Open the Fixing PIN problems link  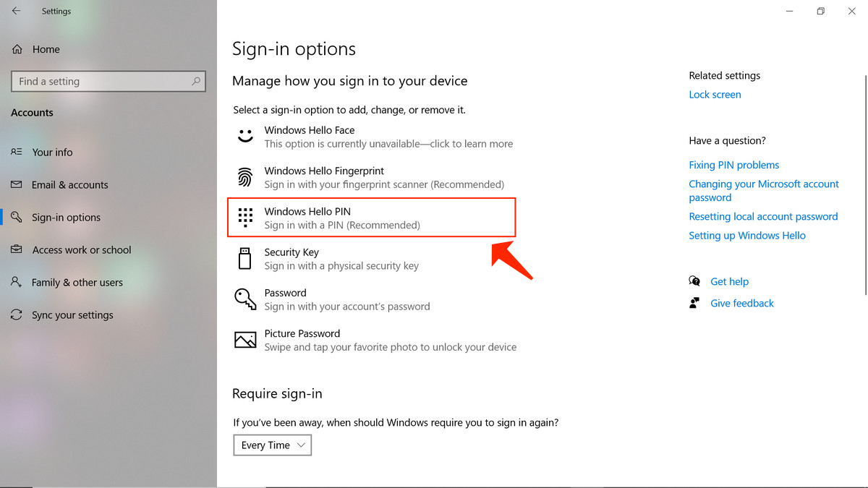pos(733,165)
